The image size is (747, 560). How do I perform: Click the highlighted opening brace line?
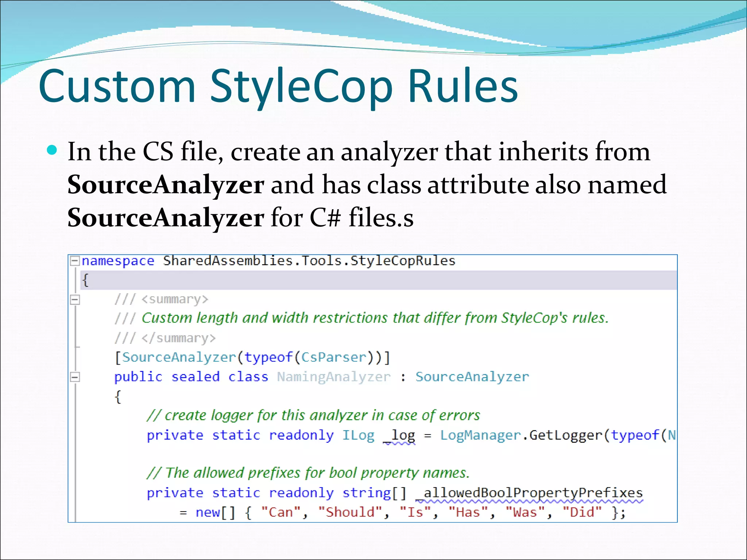379,280
